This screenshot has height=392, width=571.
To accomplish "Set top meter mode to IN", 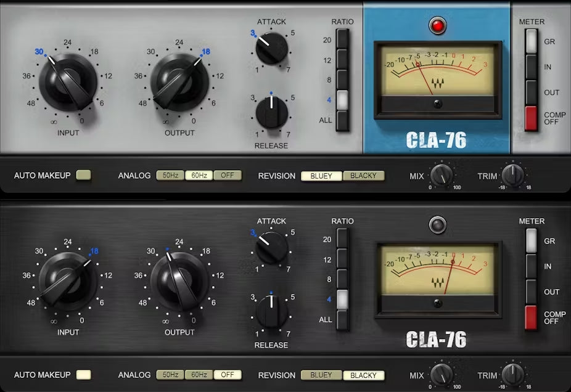I will [531, 67].
